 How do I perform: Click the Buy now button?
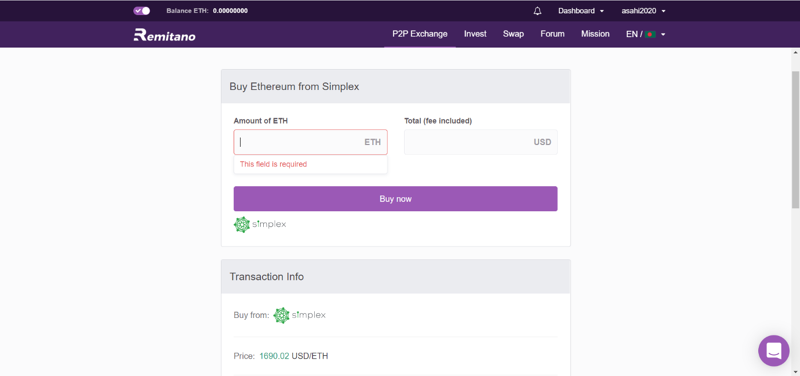[x=395, y=198]
